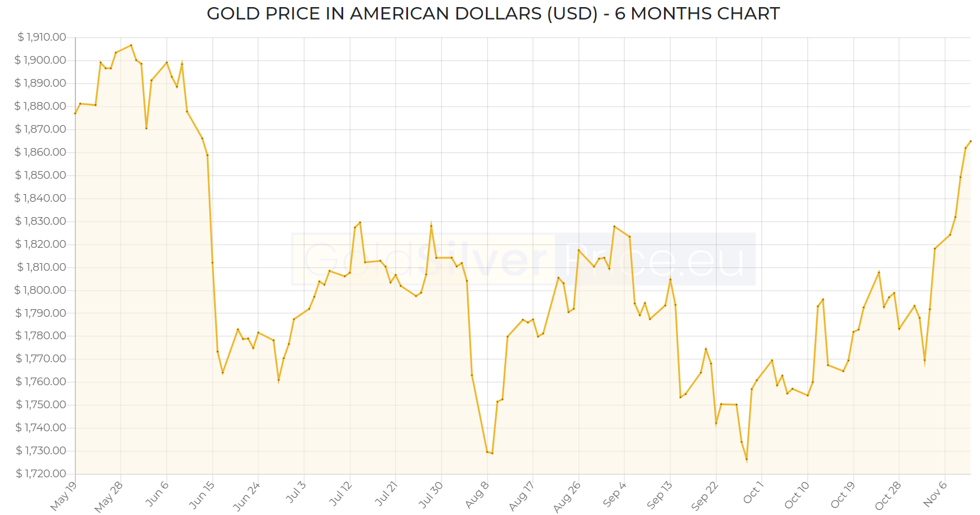Select the Aug 8 date label
Screen dimensions: 980x515
click(477, 494)
